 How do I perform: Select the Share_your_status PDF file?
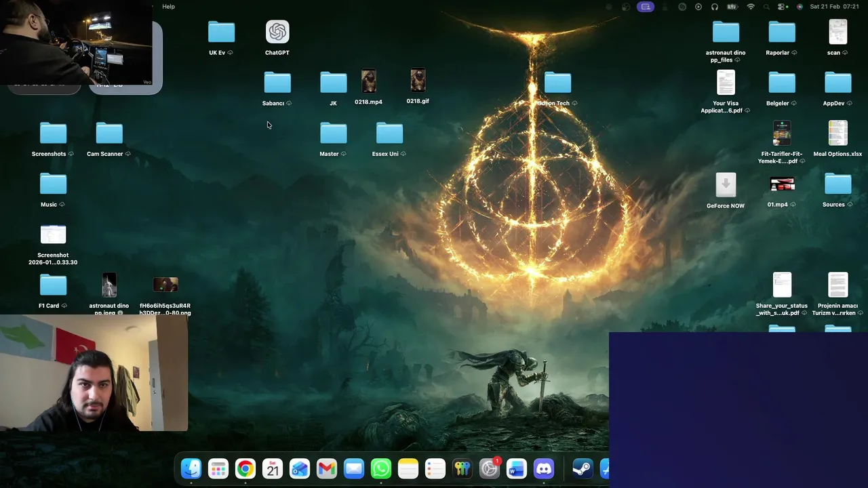pos(782,285)
